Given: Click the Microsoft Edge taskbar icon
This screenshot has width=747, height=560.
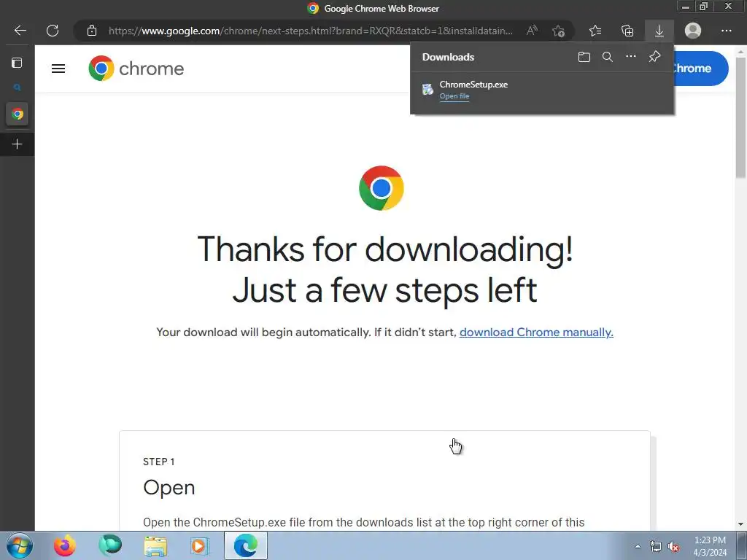Looking at the screenshot, I should pos(246,545).
